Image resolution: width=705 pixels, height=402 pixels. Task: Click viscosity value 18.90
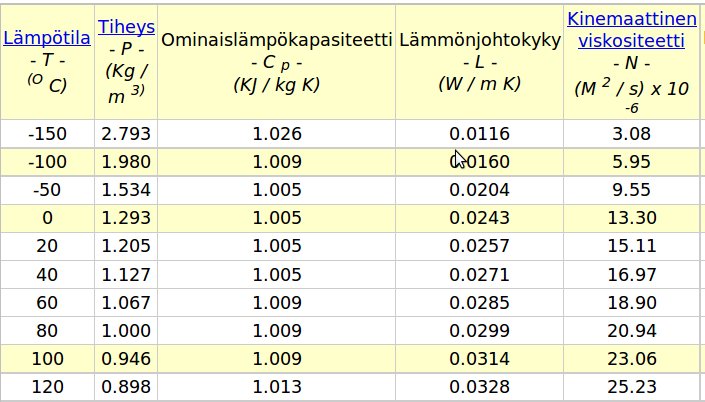(x=631, y=301)
